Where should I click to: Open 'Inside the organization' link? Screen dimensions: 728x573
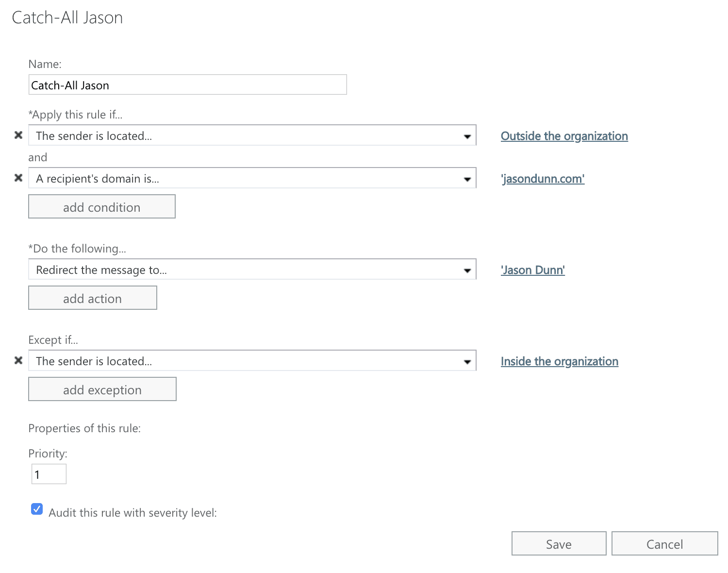pos(560,361)
